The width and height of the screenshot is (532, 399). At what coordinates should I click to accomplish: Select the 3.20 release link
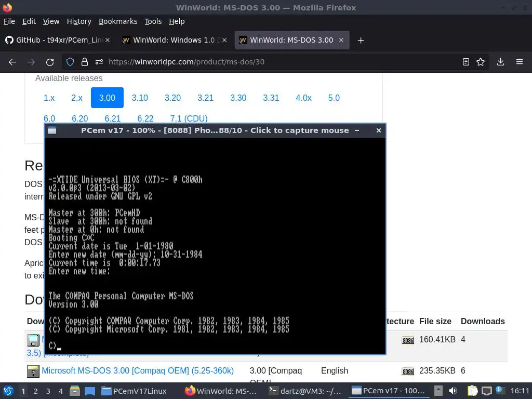[x=172, y=98]
